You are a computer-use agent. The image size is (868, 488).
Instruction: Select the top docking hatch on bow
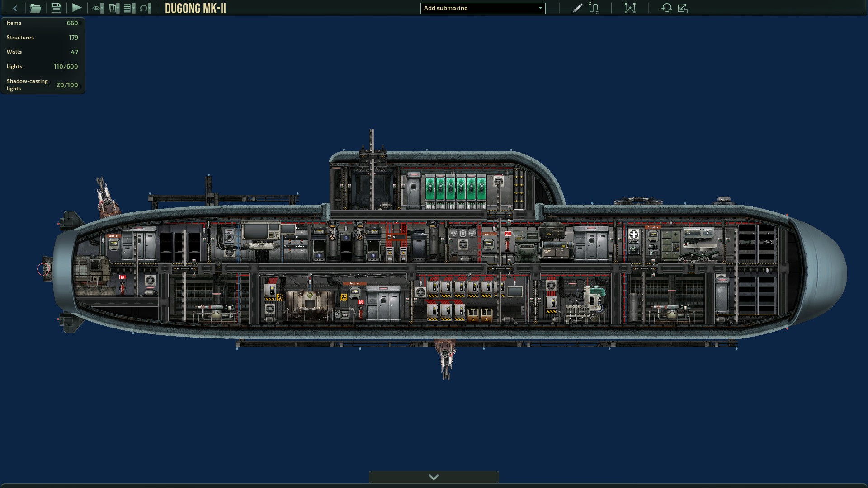point(638,201)
